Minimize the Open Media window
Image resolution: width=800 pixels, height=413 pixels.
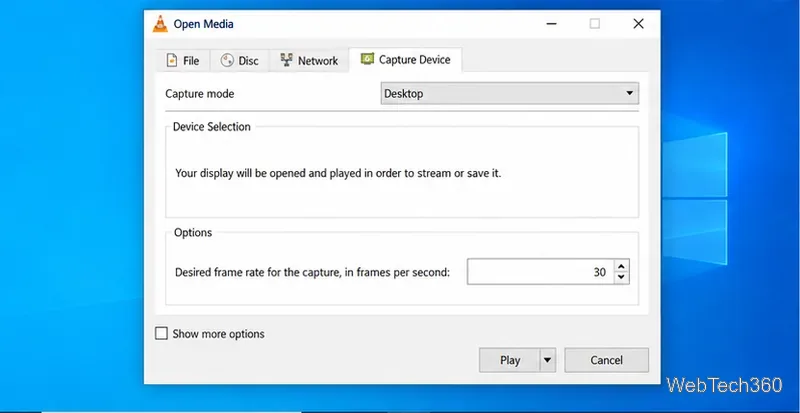coord(552,24)
